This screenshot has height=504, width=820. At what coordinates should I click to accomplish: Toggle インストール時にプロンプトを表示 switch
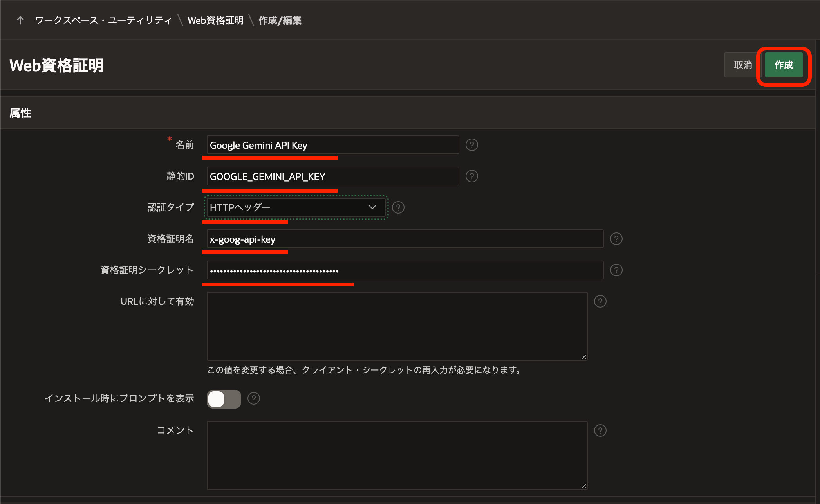[x=224, y=399]
